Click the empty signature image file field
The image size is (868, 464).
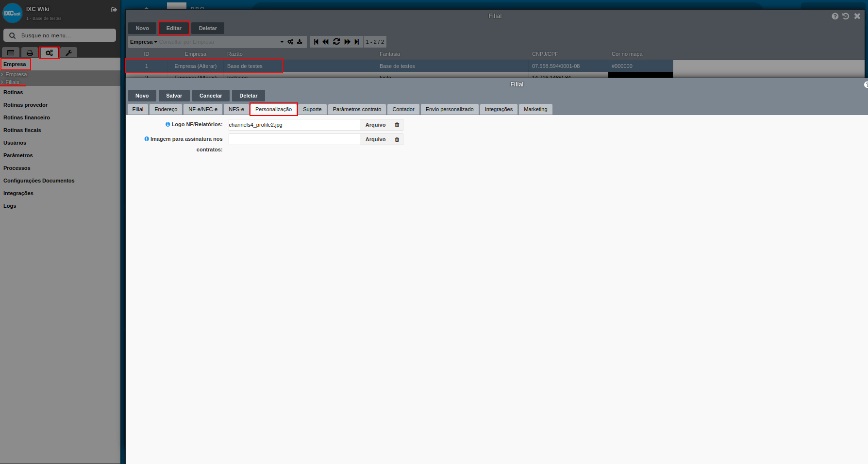[x=294, y=139]
